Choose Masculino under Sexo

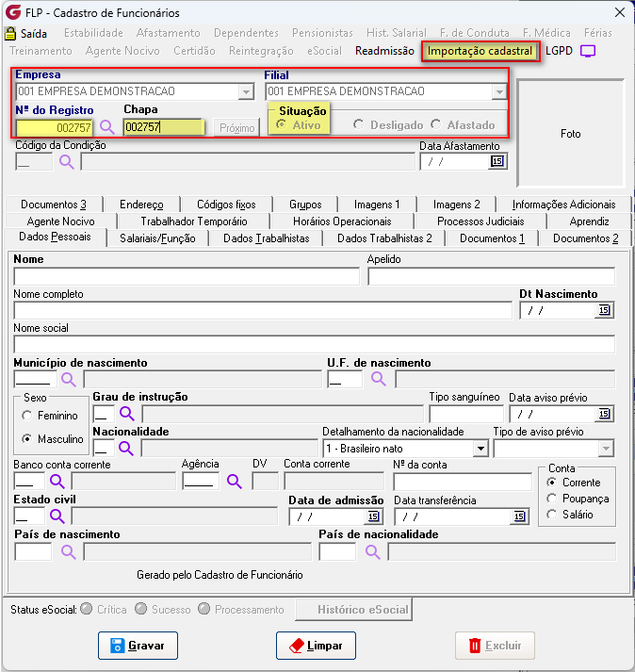point(27,439)
